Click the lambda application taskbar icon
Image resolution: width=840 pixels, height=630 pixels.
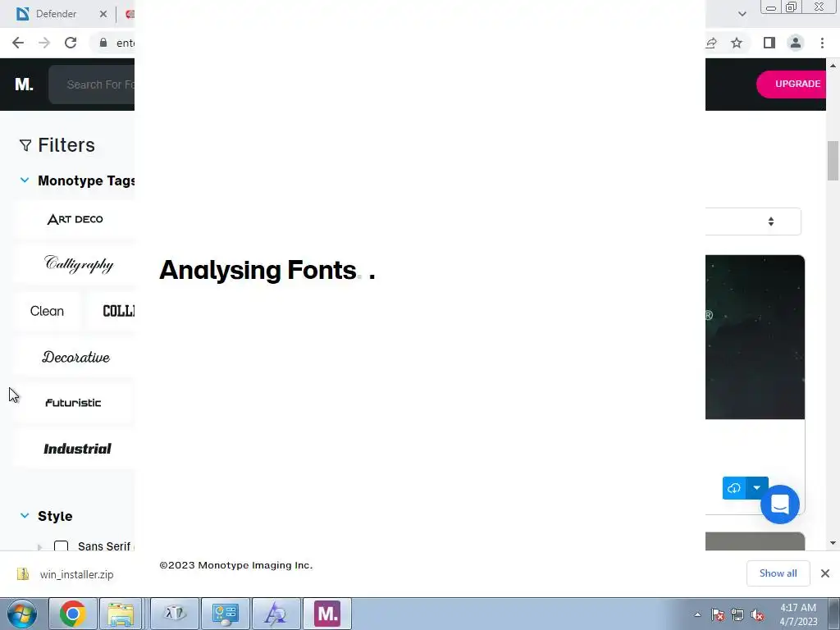[175, 614]
